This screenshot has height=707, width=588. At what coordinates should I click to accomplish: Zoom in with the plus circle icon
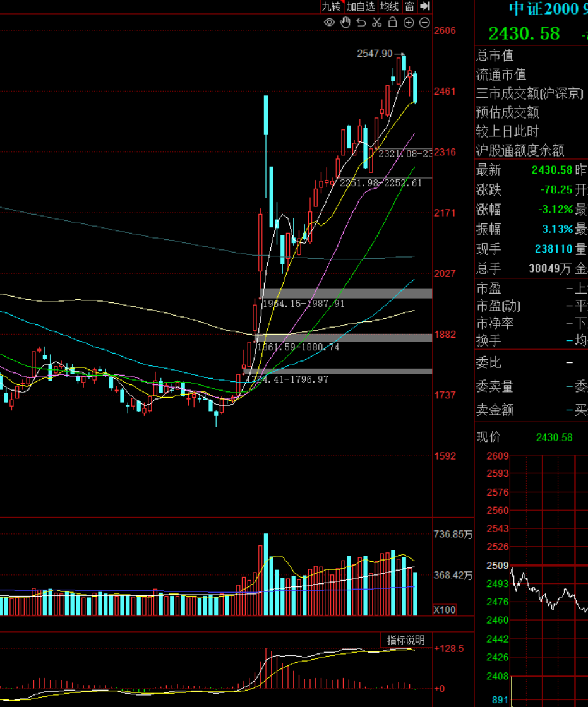tap(409, 23)
